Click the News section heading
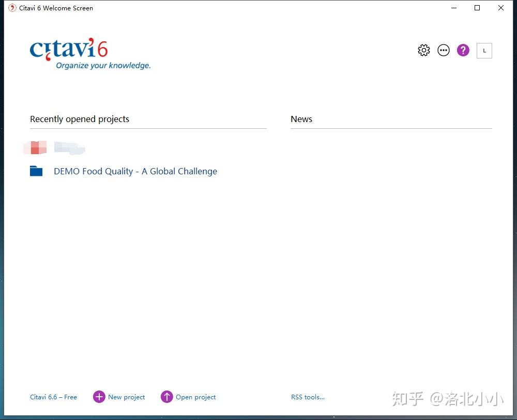Screen dimensions: 517x420 pyautogui.click(x=301, y=119)
